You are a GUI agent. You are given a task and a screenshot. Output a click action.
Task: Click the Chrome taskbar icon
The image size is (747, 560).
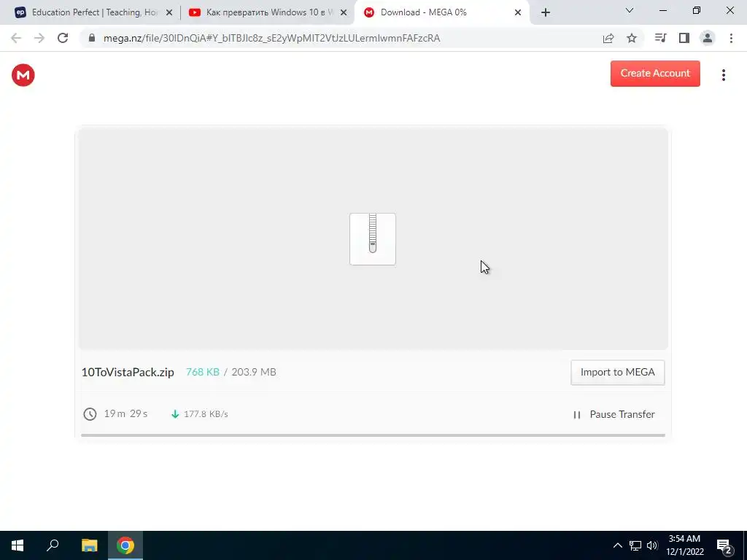[125, 545]
